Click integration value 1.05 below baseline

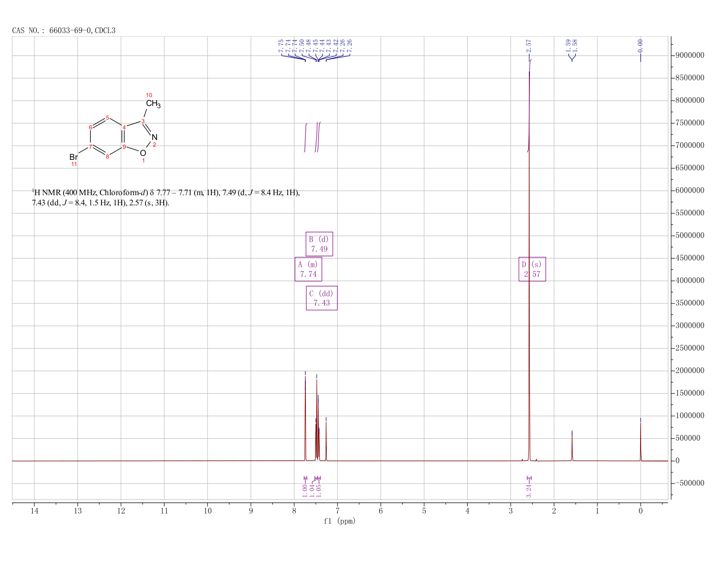[319, 491]
